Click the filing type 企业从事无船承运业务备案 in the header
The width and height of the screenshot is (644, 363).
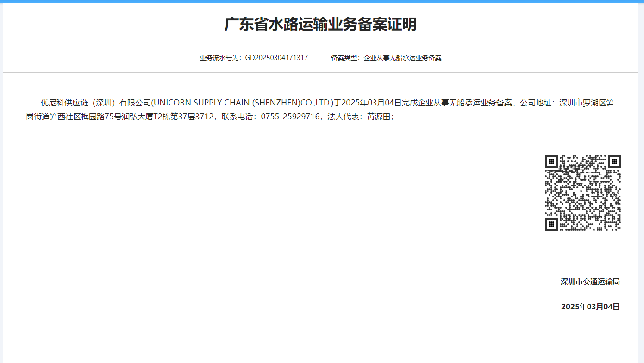(x=402, y=58)
